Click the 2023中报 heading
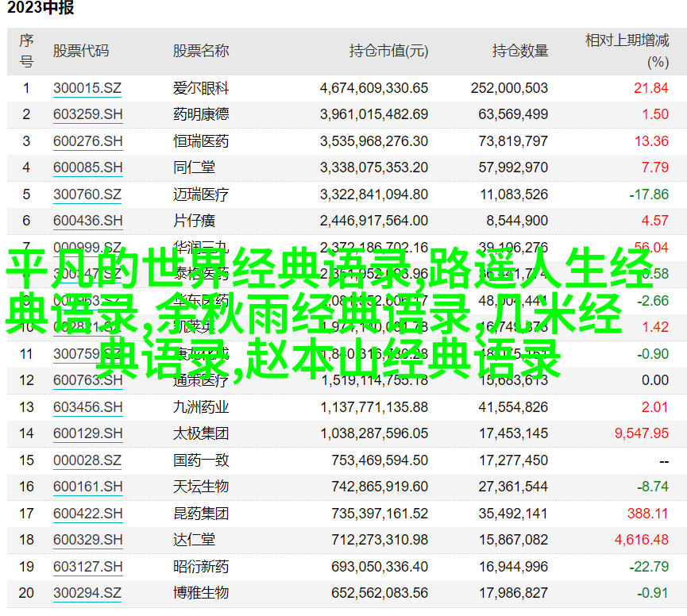 point(41,7)
